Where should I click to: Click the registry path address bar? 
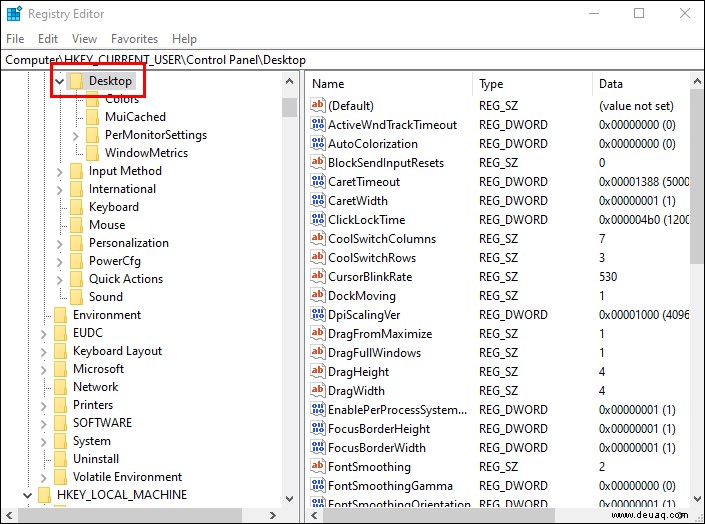[x=352, y=60]
